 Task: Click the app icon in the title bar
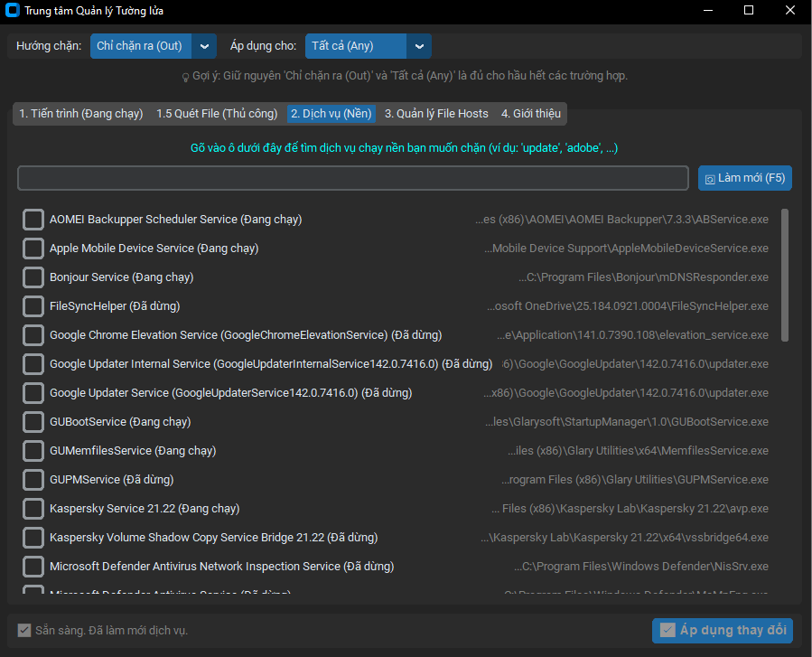point(12,11)
